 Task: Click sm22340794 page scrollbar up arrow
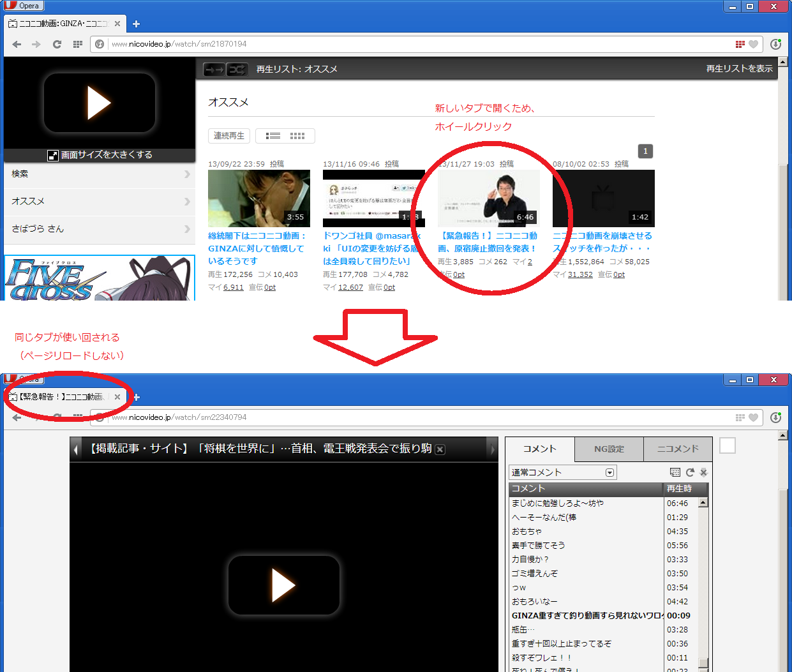pos(783,435)
